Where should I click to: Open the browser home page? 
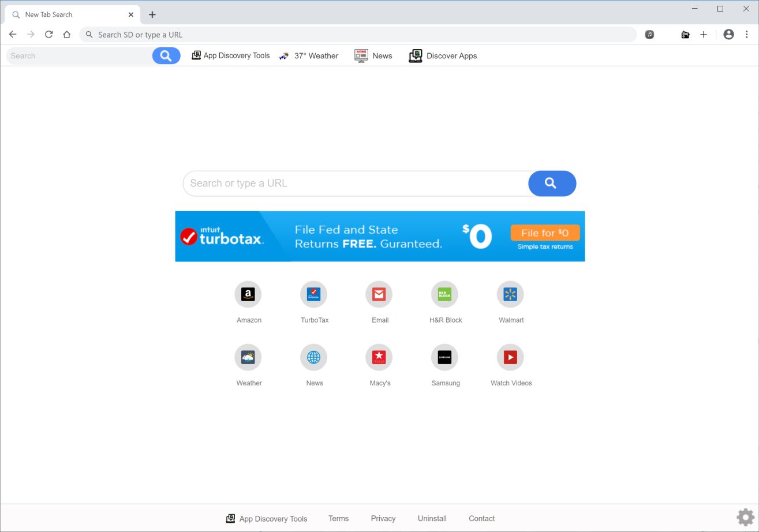point(67,35)
